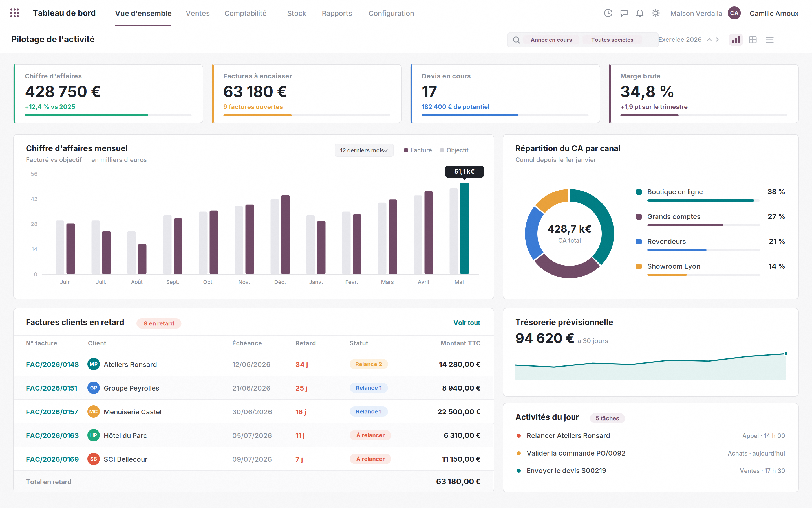Switch to bar chart view icon

736,40
